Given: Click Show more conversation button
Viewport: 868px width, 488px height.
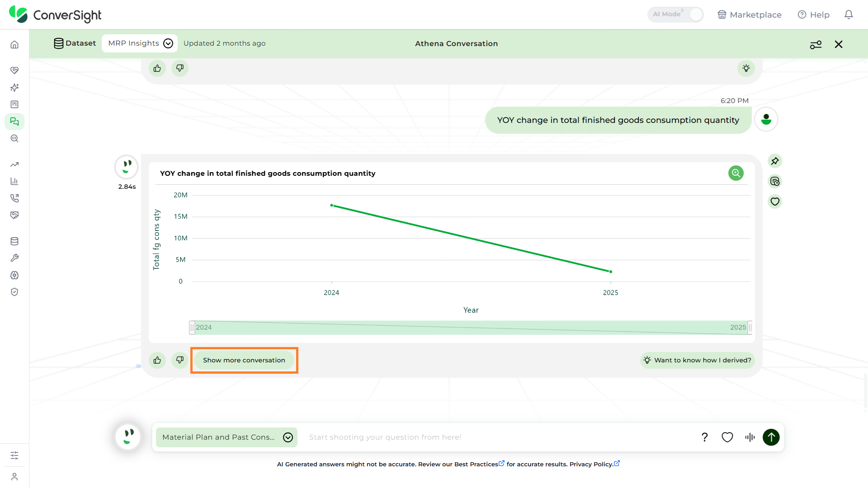Looking at the screenshot, I should coord(244,360).
